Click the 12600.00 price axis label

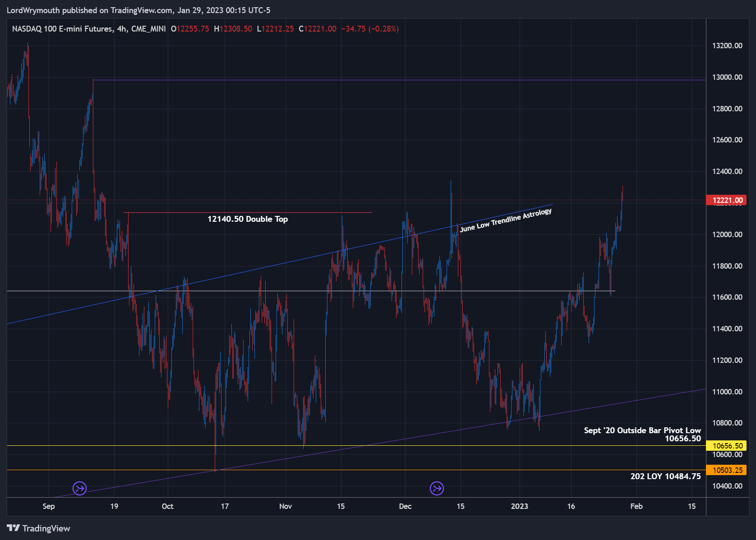[727, 140]
